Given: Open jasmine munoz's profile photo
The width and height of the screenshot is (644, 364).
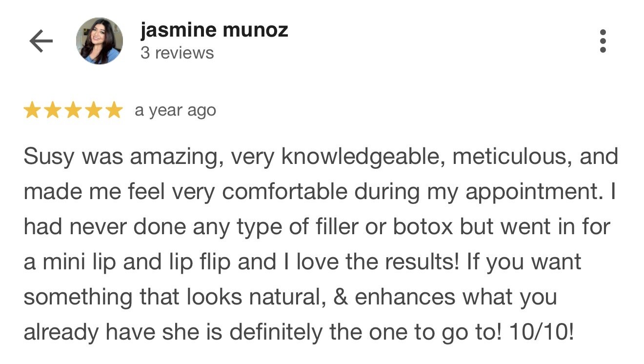Looking at the screenshot, I should (100, 41).
